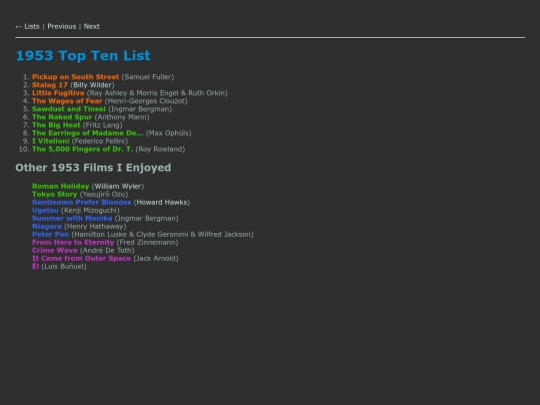
Task: Click the Ugetsu film title
Action: coord(45,210)
